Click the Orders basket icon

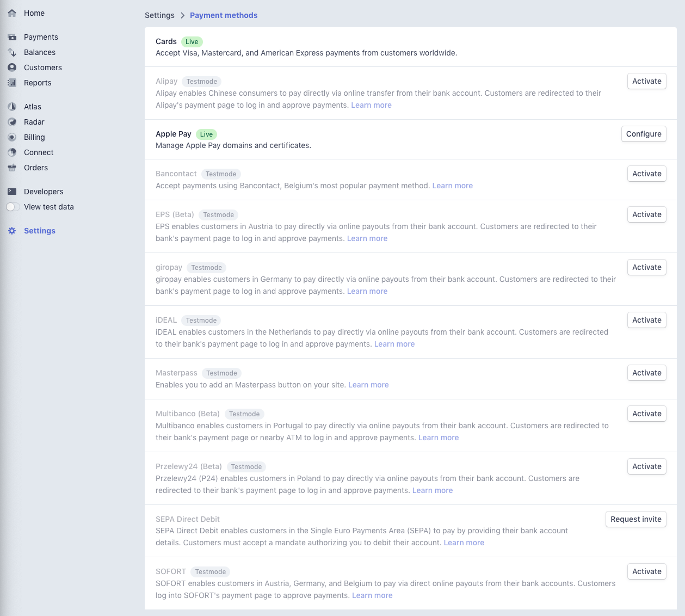[12, 168]
